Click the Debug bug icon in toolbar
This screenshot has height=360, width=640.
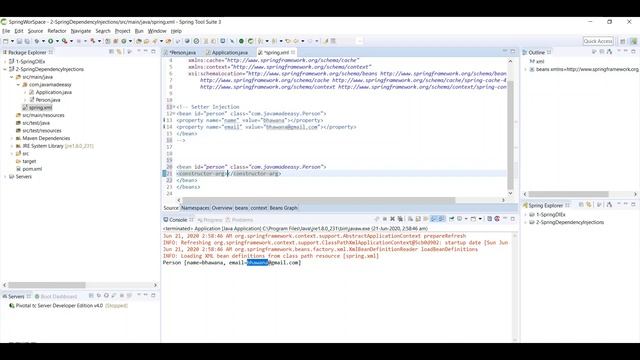[37, 41]
